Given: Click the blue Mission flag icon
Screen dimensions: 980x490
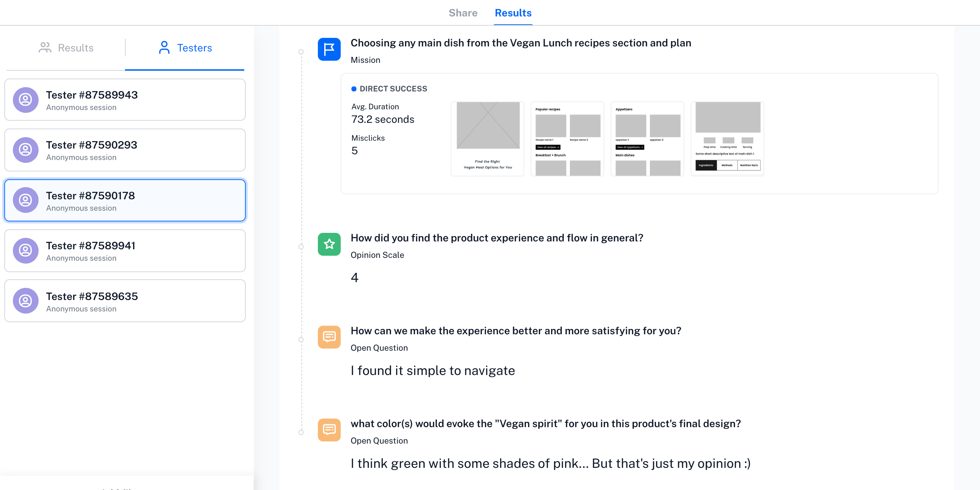Looking at the screenshot, I should (329, 49).
